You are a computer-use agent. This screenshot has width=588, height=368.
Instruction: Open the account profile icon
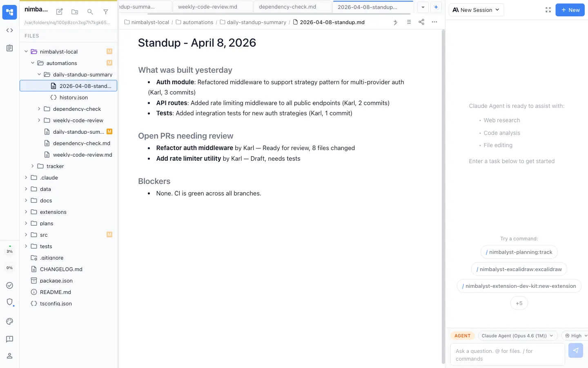pyautogui.click(x=10, y=356)
